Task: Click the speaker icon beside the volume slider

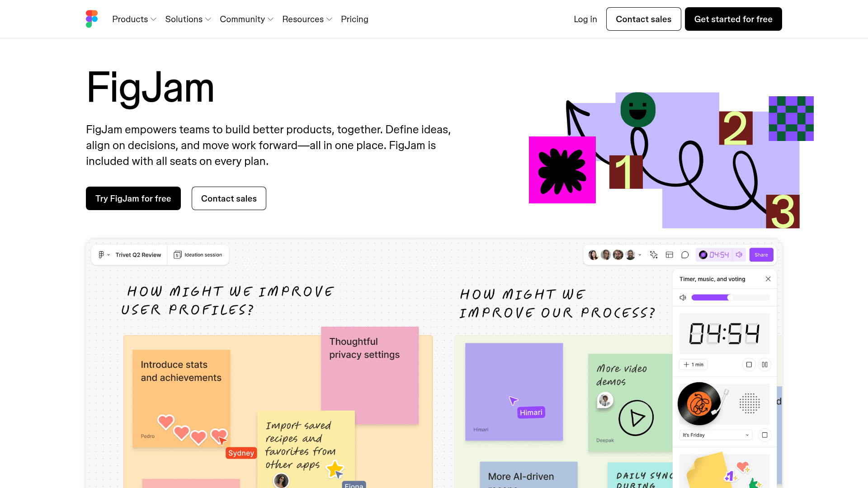Action: [683, 298]
